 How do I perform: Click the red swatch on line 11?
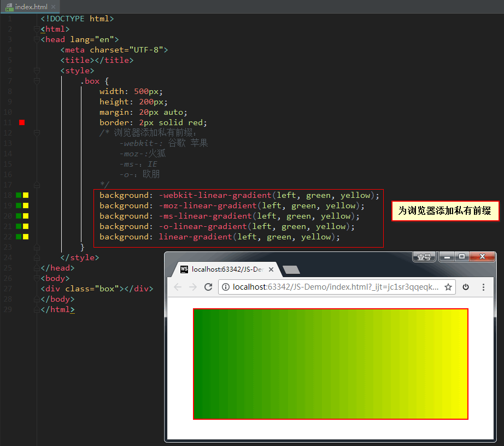(x=22, y=122)
